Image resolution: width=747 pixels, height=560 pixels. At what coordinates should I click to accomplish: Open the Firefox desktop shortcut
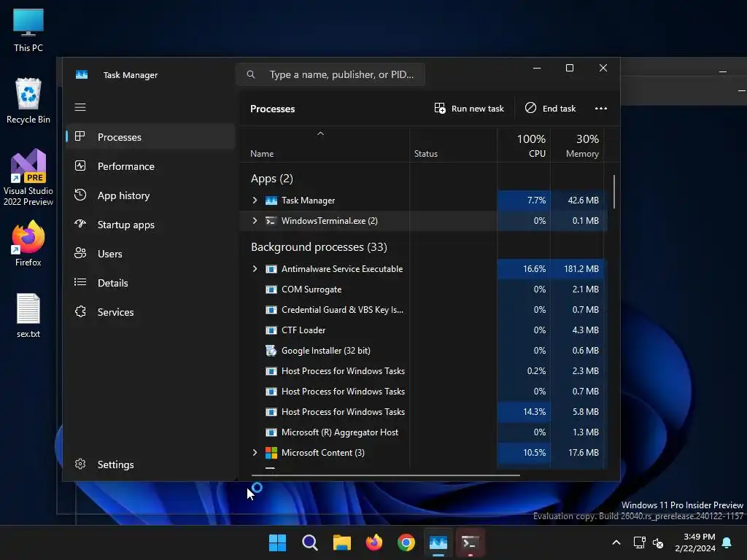(28, 244)
